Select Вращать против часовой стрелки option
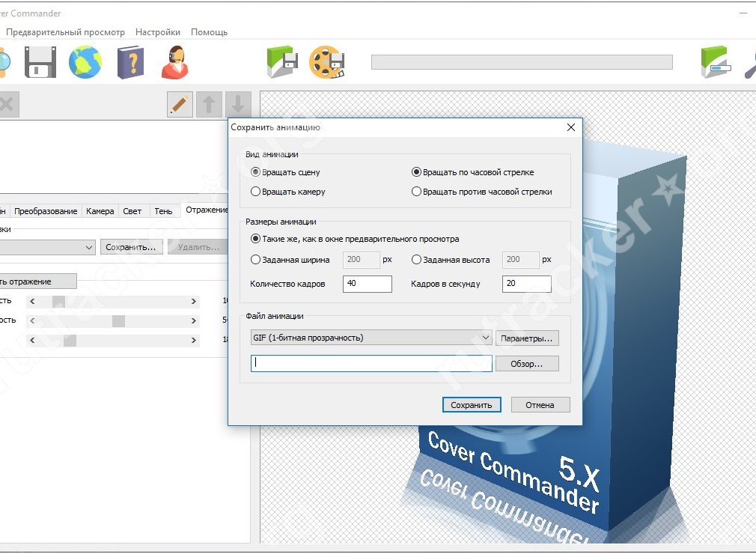The image size is (756, 554). [x=416, y=192]
